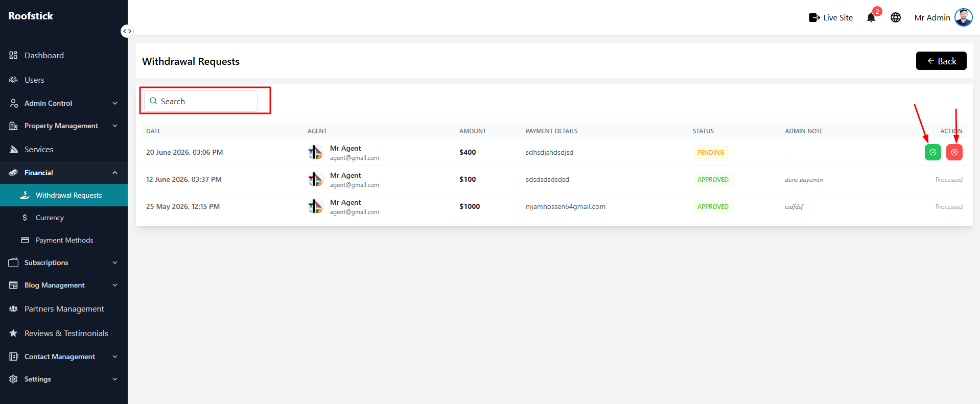Select payment details nijamhossen64gmail.com
980x404 pixels.
click(566, 206)
